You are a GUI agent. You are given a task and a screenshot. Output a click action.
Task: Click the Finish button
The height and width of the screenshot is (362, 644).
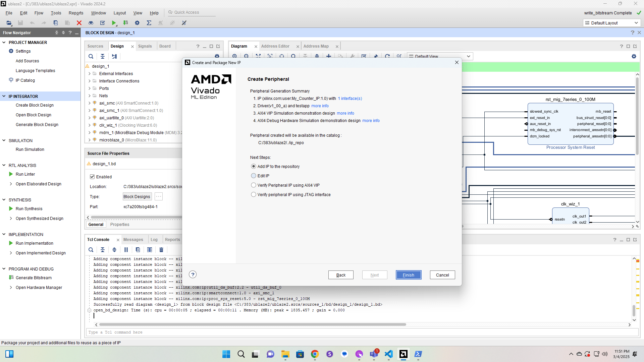tap(408, 275)
